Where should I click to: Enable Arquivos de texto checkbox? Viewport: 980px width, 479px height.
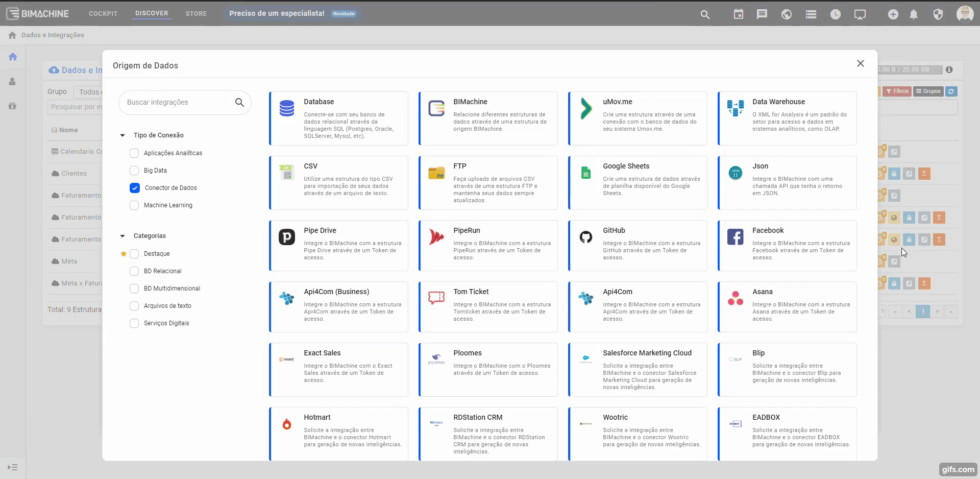pos(134,306)
